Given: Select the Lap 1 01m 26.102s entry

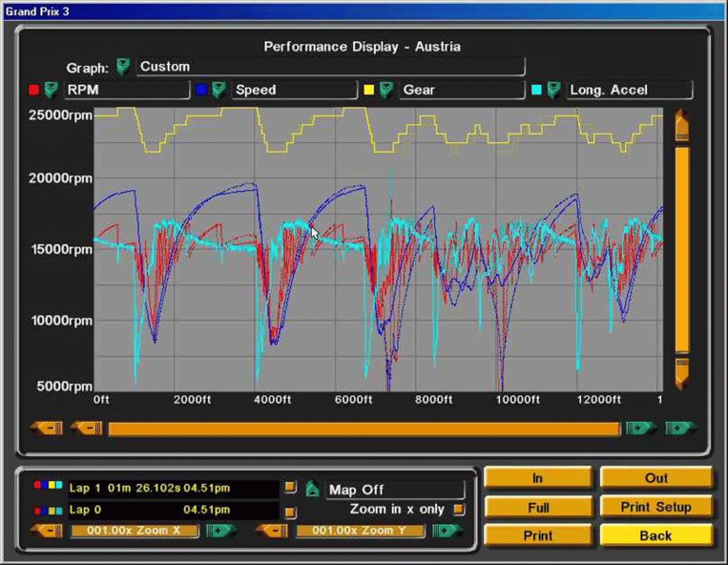Looking at the screenshot, I should (173, 489).
